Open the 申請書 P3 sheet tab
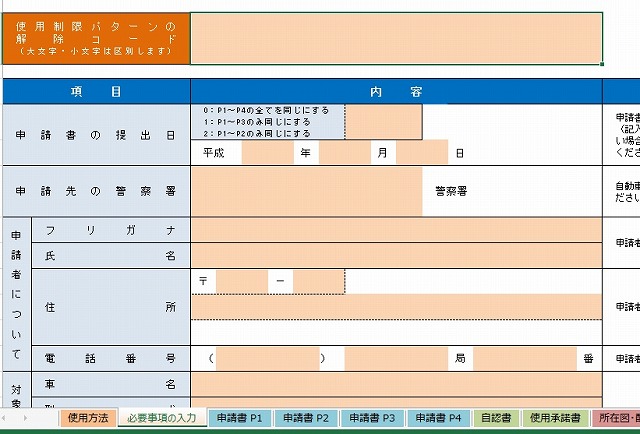This screenshot has height=434, width=640. 373,418
